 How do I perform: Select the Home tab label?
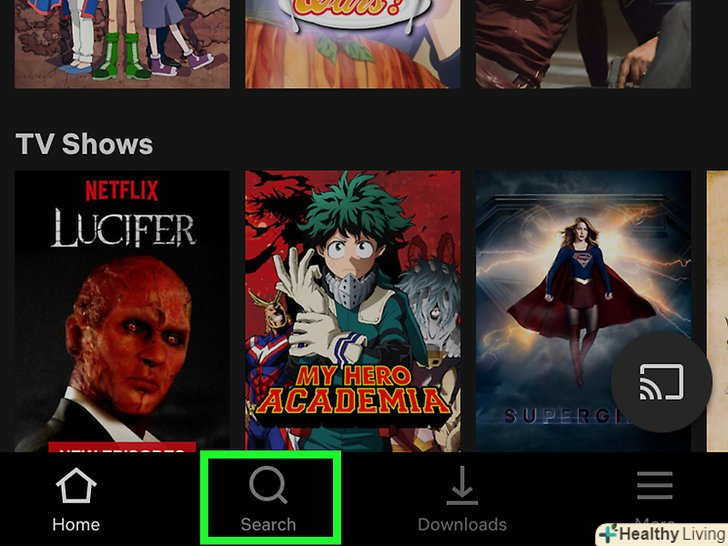click(x=76, y=525)
